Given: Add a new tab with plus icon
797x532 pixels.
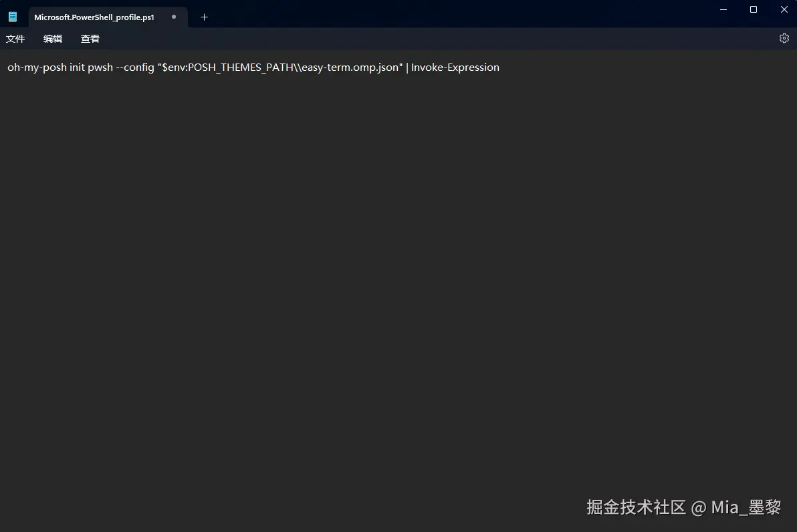Looking at the screenshot, I should tap(205, 17).
